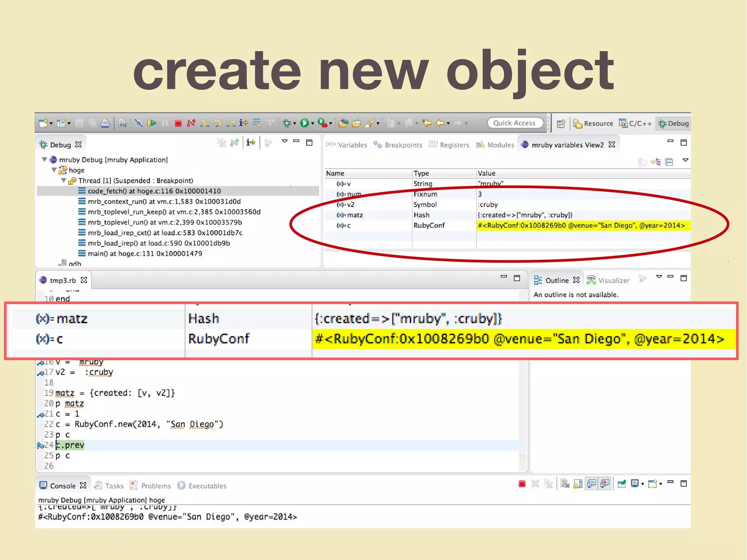Click the Last Edit Location arrow icon

tap(427, 123)
